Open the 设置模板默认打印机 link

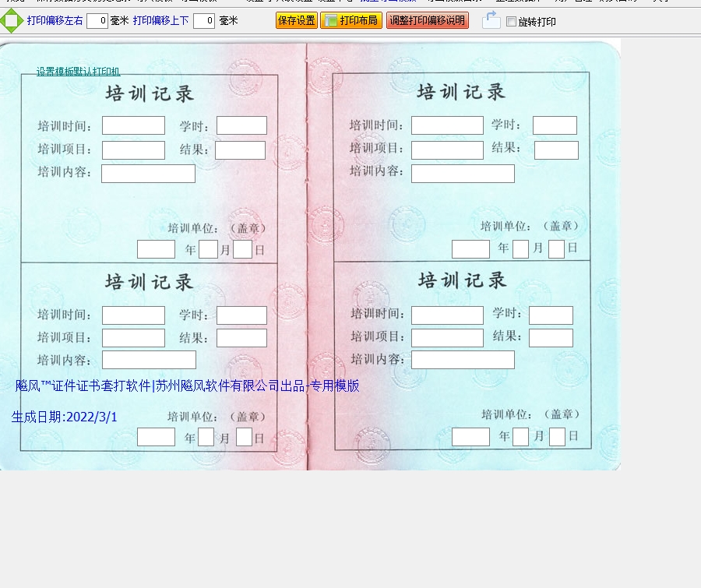[x=78, y=72]
